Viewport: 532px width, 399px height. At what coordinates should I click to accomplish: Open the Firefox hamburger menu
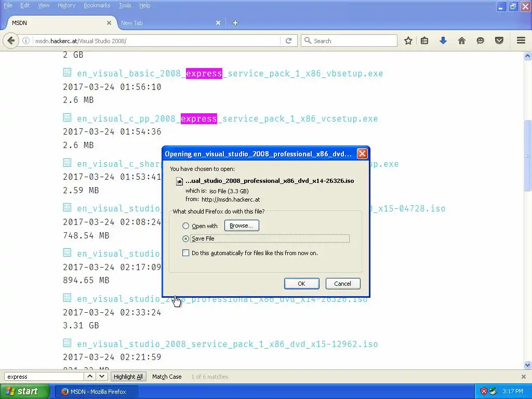click(521, 41)
